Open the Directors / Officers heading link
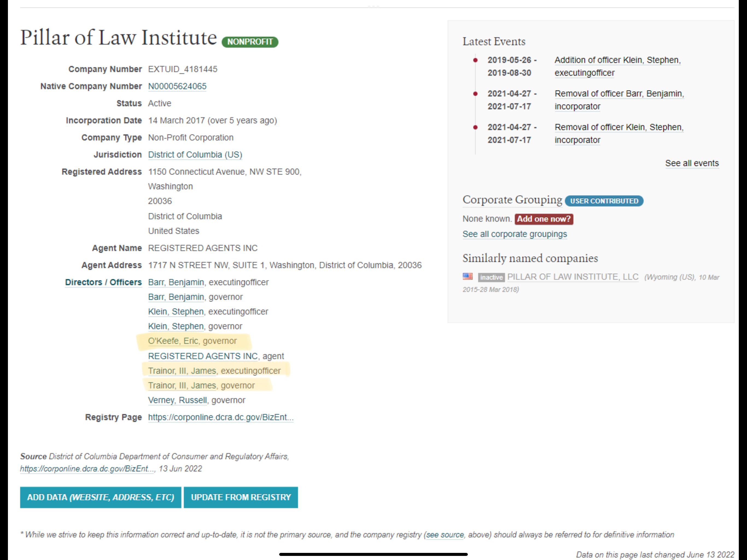This screenshot has width=747, height=560. pyautogui.click(x=103, y=282)
